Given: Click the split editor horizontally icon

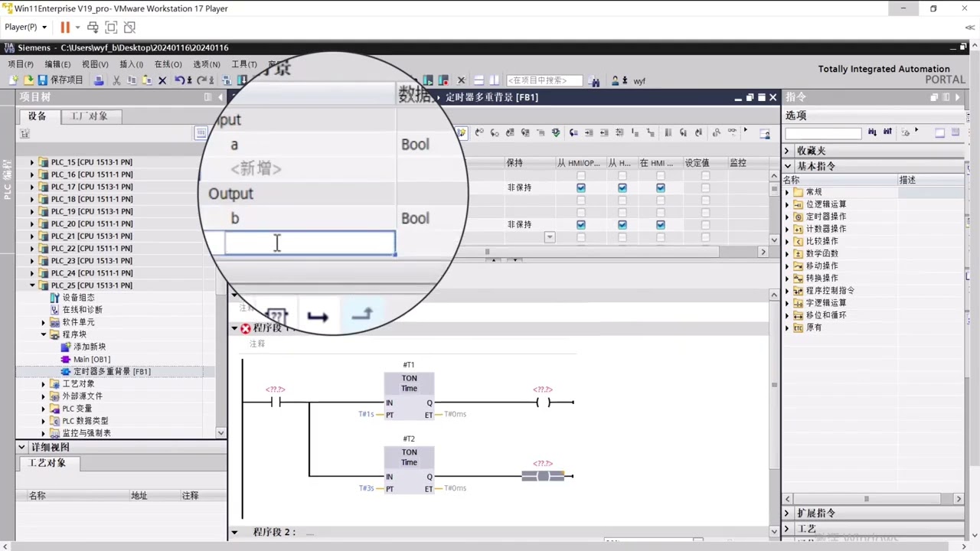Looking at the screenshot, I should click(x=479, y=80).
